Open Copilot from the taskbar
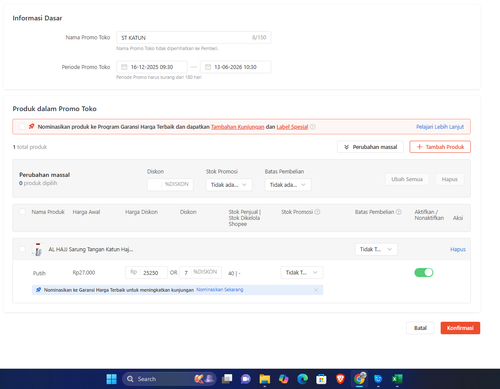Screen dimensions: 500x389 tap(284, 379)
